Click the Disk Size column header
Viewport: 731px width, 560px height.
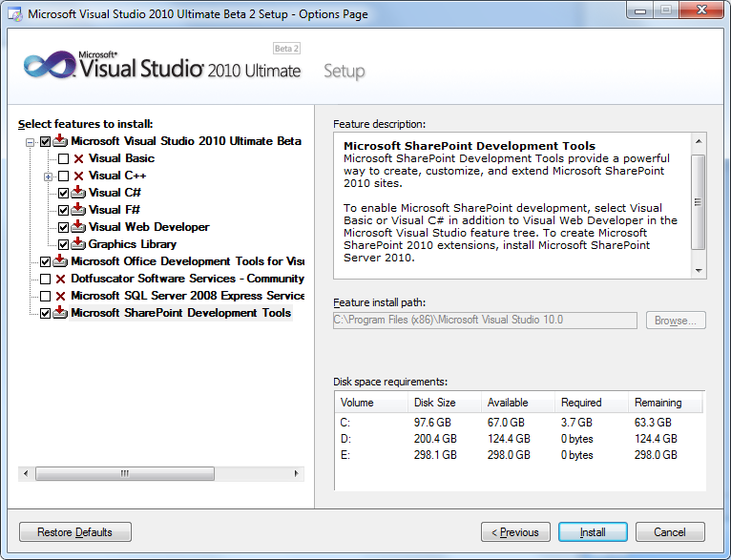[445, 403]
